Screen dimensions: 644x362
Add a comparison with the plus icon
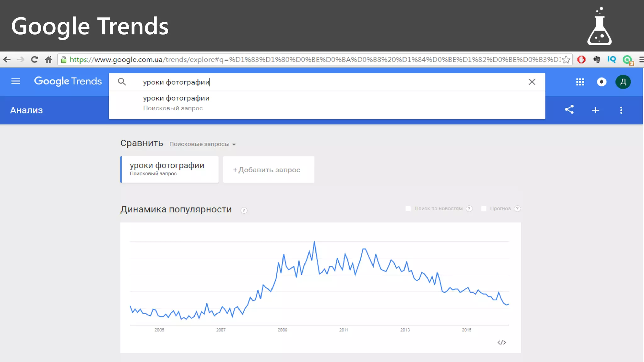(x=595, y=110)
